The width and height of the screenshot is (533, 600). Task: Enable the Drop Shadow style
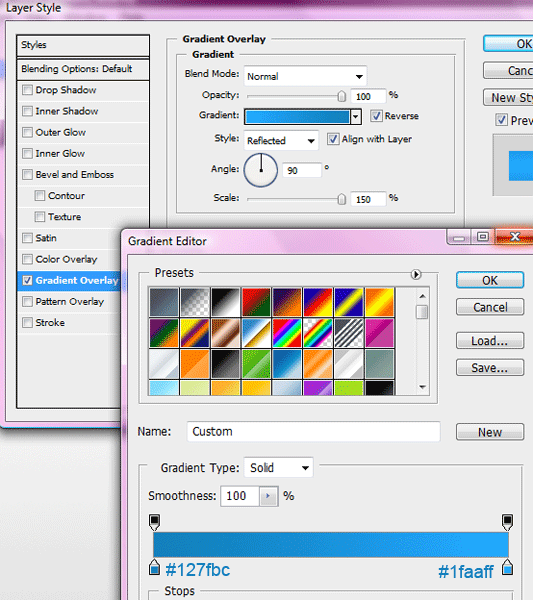tap(27, 90)
